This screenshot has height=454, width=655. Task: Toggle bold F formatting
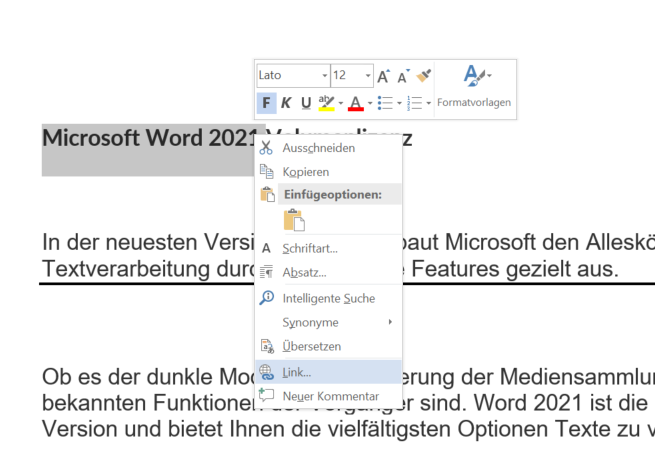(x=266, y=103)
